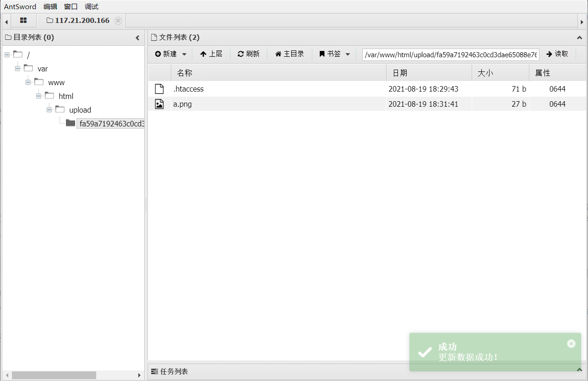The width and height of the screenshot is (588, 381).
Task: Click the 更新数据成功 notification message
Action: [468, 357]
